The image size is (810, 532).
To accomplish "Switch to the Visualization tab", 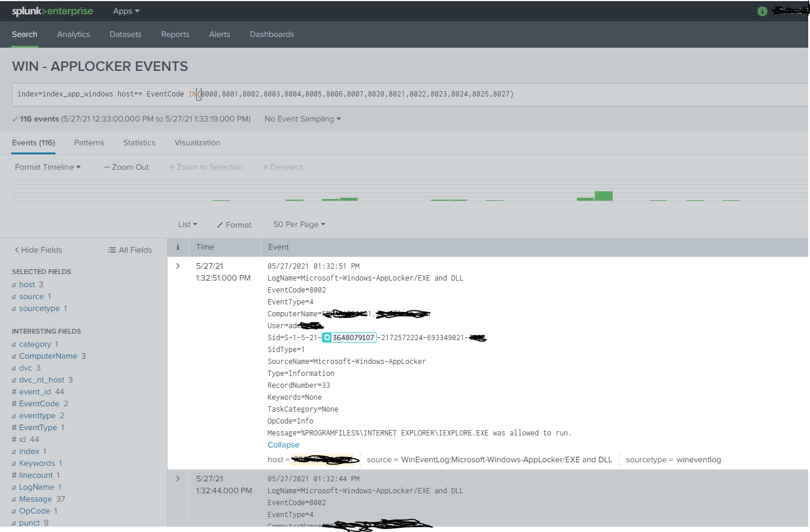I will point(197,143).
